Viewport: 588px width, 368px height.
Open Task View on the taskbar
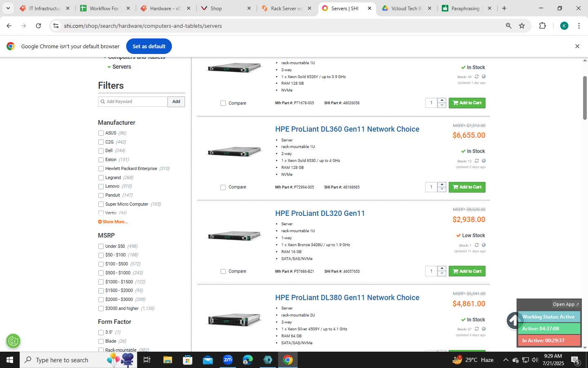tap(147, 360)
